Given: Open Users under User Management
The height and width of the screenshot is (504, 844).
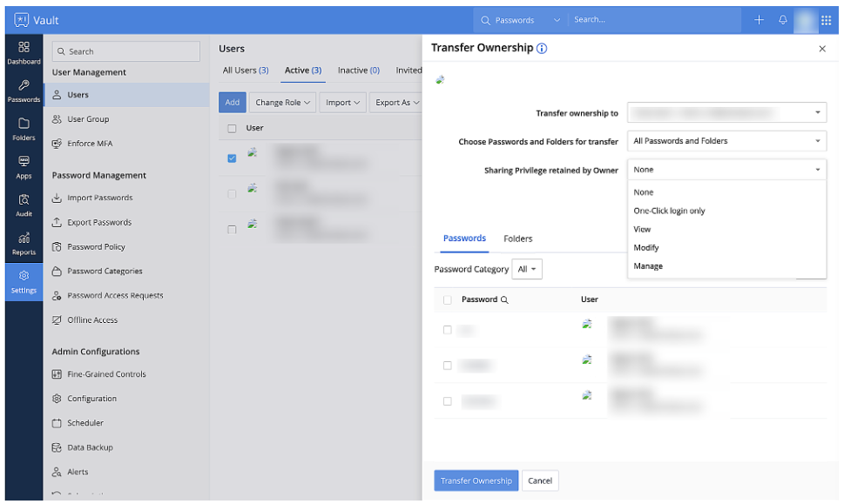Looking at the screenshot, I should coord(126,95).
